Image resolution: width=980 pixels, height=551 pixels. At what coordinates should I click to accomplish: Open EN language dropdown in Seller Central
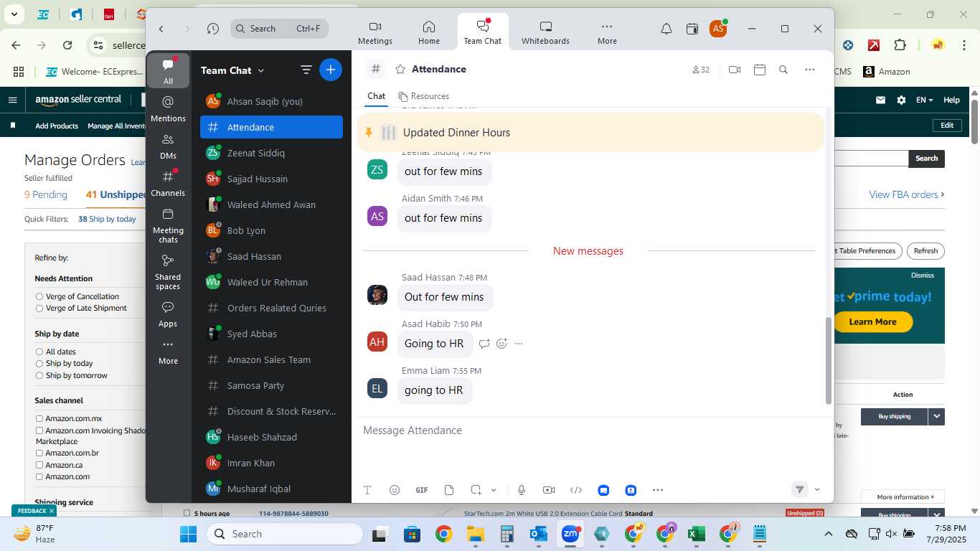[924, 100]
